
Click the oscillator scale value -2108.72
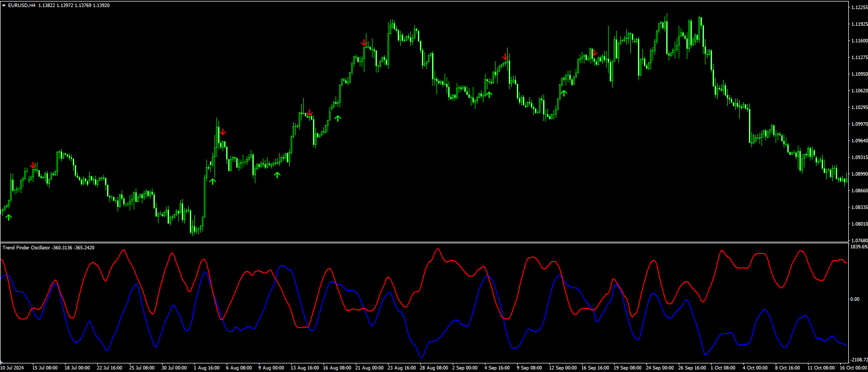(859, 360)
